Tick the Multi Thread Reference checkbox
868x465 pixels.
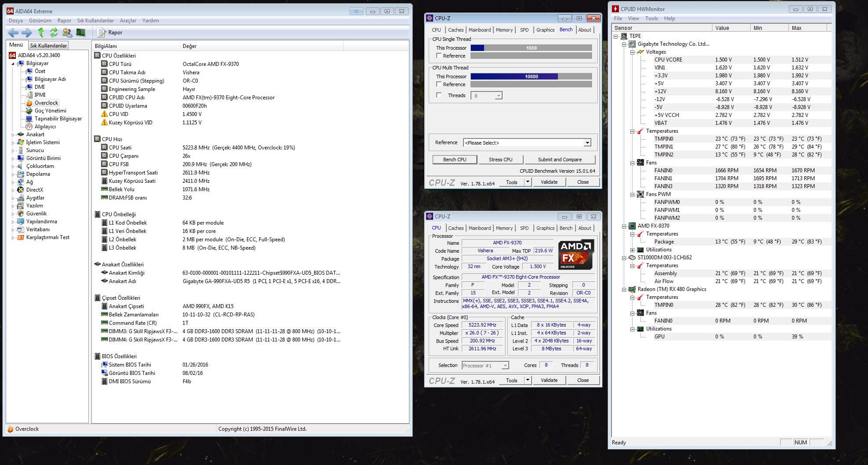tap(439, 84)
